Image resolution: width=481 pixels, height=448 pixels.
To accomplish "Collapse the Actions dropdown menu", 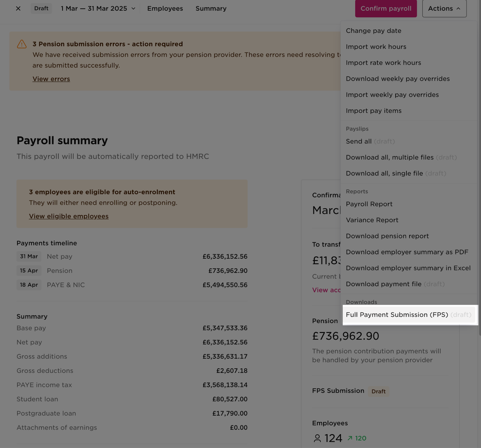I will [444, 8].
